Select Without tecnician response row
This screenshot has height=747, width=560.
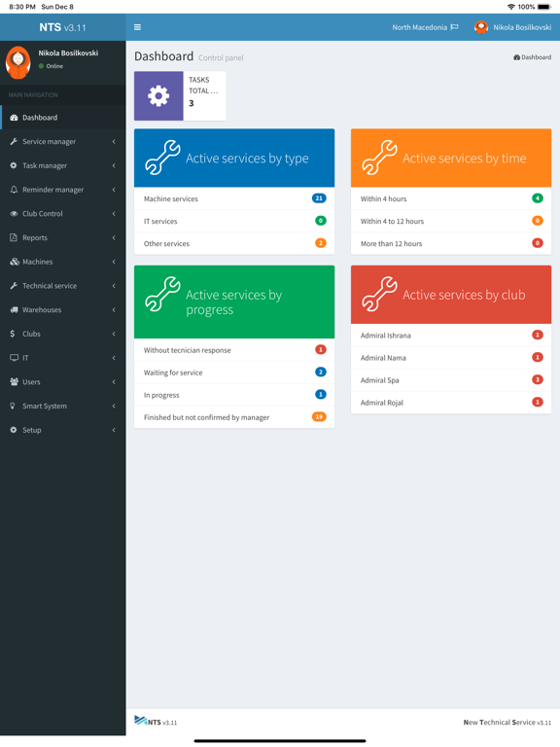click(234, 350)
